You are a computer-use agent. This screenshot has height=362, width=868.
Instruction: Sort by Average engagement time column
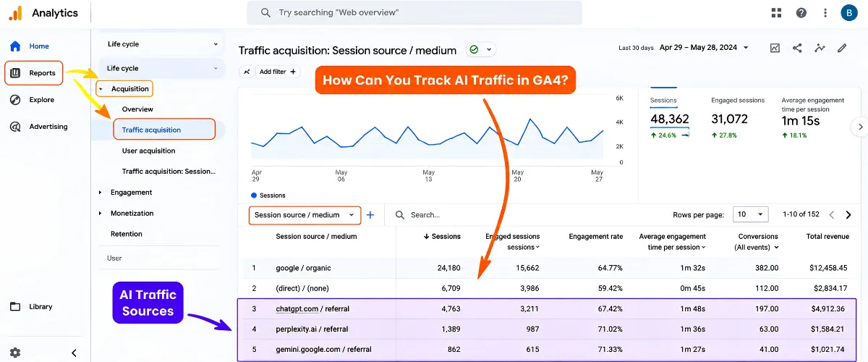(672, 242)
